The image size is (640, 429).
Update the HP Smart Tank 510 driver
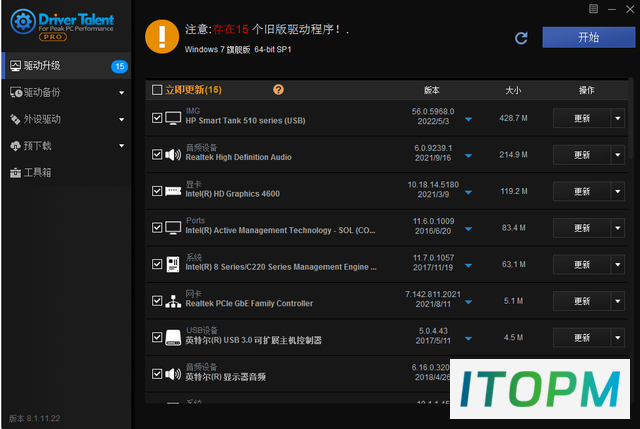pos(582,118)
